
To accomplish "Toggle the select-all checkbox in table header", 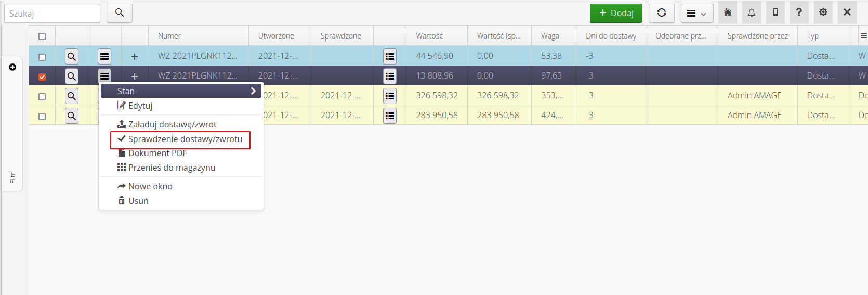I will [x=42, y=36].
